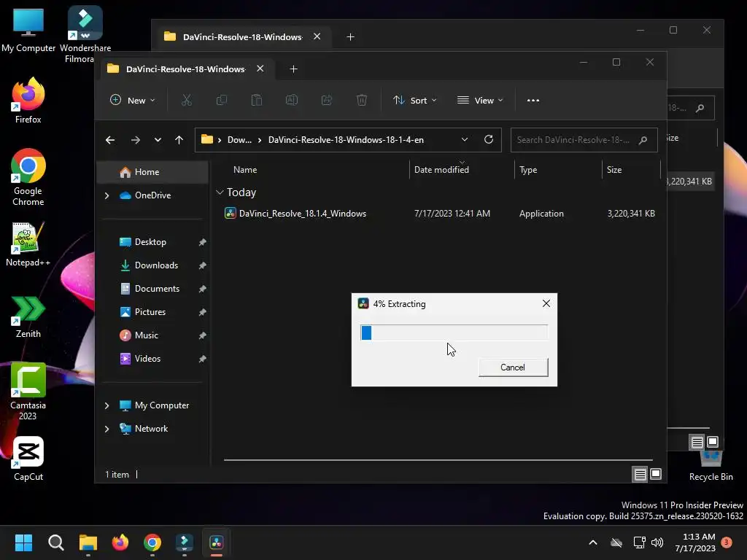Click the Delete trash icon
Image resolution: width=747 pixels, height=560 pixels.
[x=362, y=101]
